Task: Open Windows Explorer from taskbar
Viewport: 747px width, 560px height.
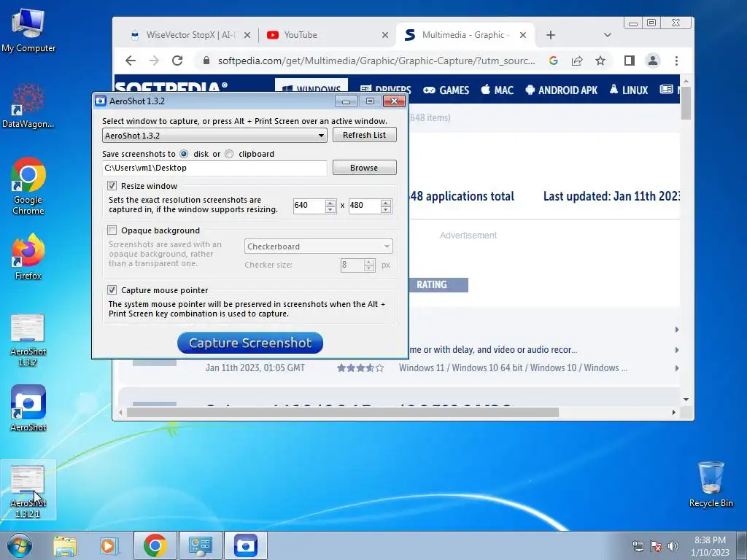Action: (65, 545)
